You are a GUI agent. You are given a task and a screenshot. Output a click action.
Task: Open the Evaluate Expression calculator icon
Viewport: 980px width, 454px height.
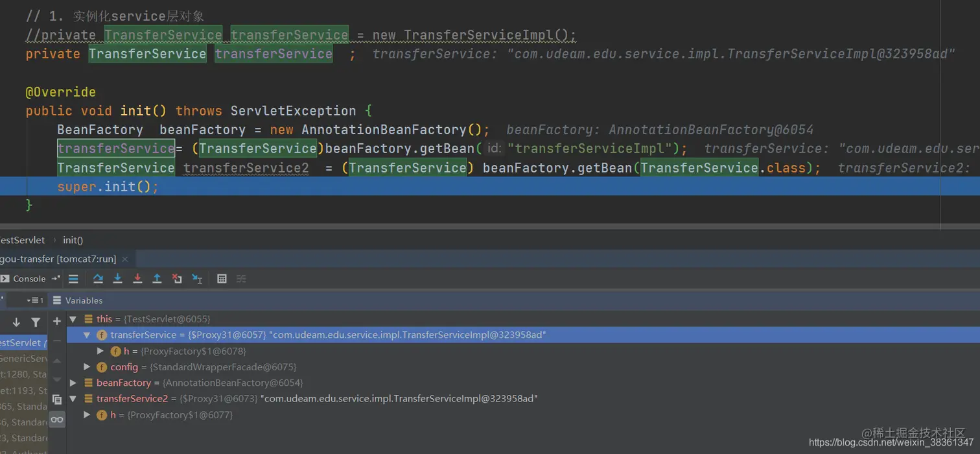(x=222, y=278)
